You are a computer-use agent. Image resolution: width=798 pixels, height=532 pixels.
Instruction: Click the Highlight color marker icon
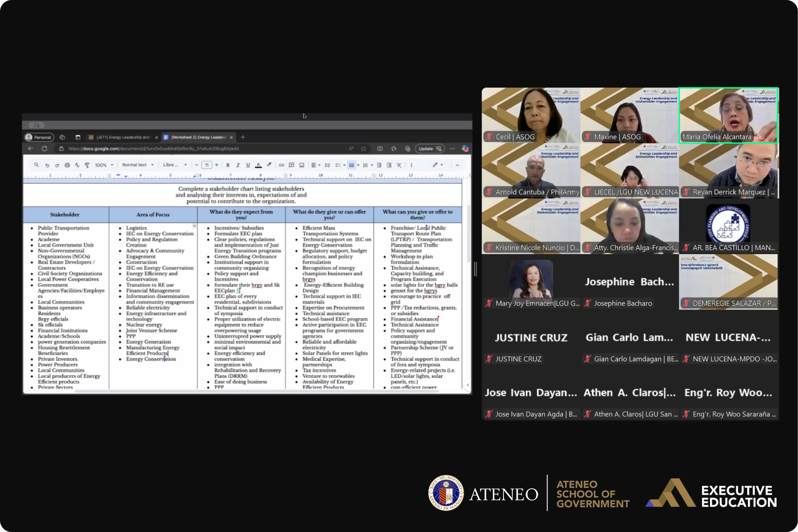269,165
